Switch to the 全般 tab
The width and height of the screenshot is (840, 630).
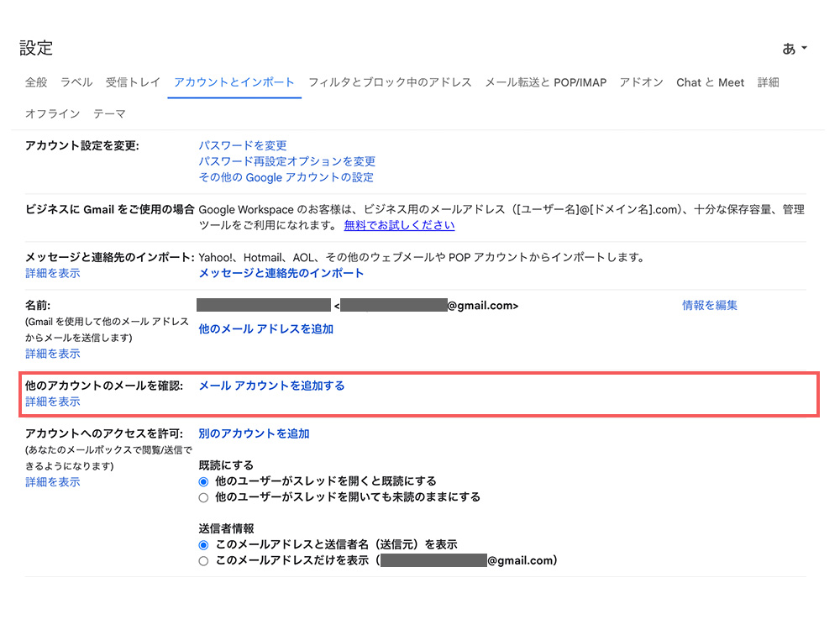point(36,82)
